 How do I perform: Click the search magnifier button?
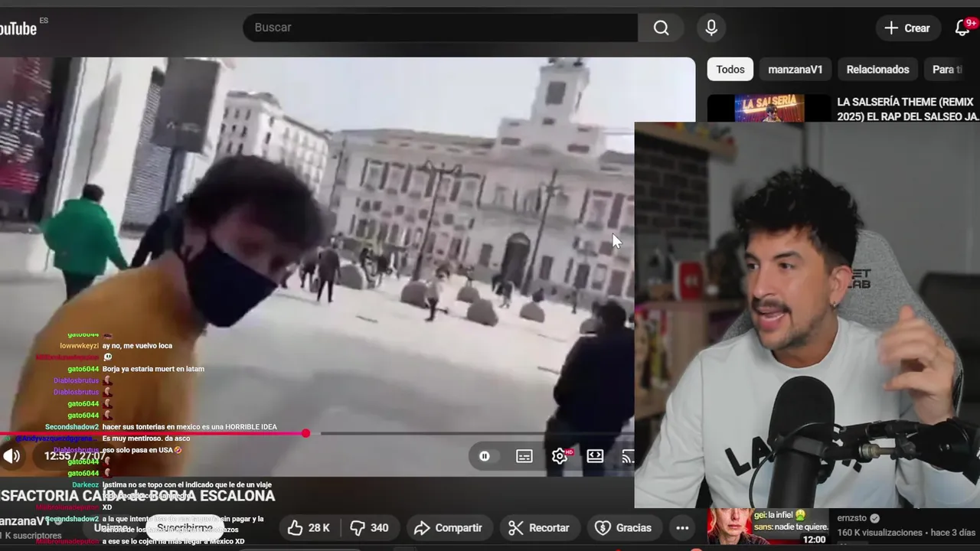tap(661, 28)
